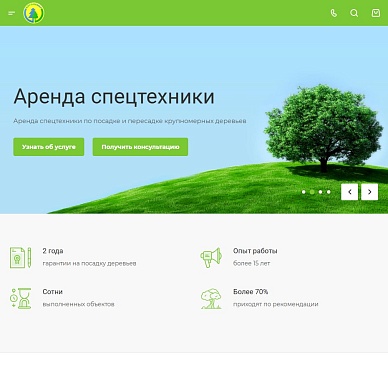
Task: Click 'приходят по рекомендации' text
Action: click(276, 304)
